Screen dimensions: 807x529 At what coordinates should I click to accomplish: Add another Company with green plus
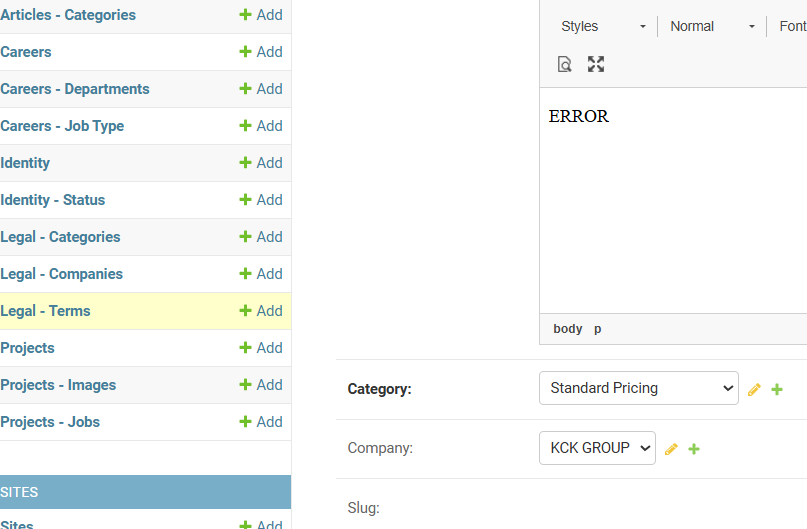point(694,449)
